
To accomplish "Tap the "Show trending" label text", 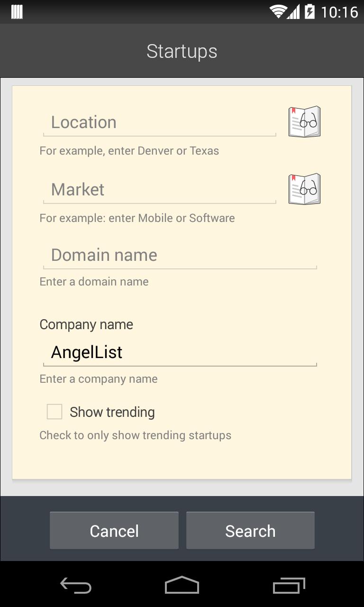I will pos(112,412).
